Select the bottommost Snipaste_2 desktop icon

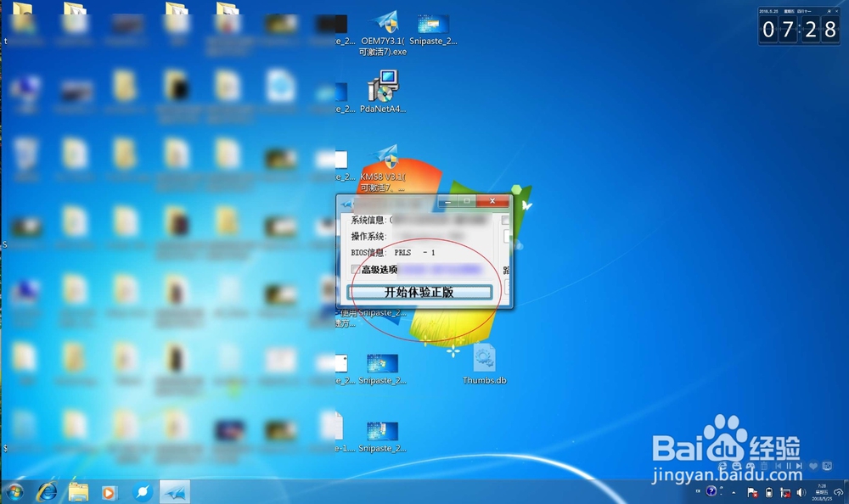pyautogui.click(x=382, y=437)
